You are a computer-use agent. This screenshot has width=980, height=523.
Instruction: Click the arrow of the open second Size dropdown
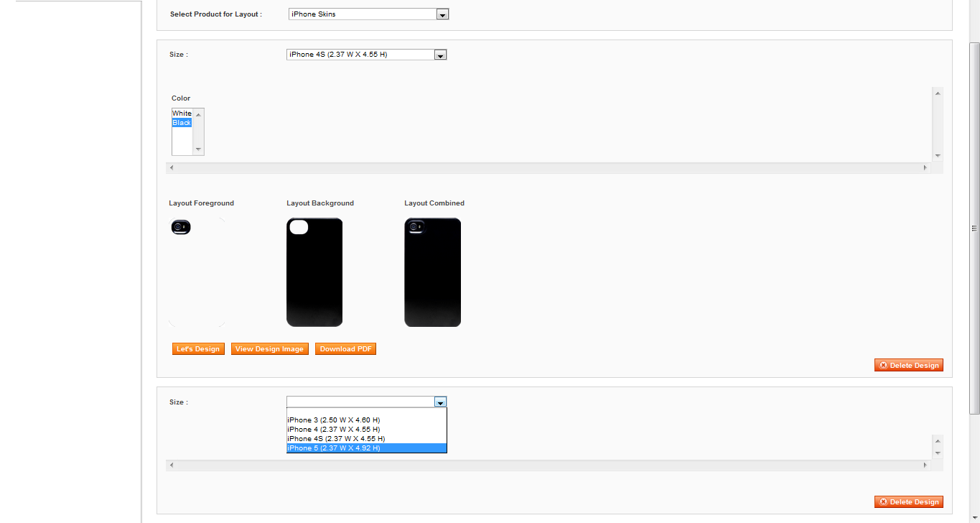point(441,402)
